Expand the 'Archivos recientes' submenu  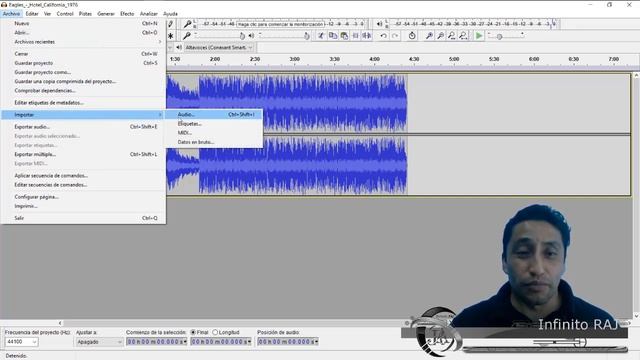coord(83,42)
